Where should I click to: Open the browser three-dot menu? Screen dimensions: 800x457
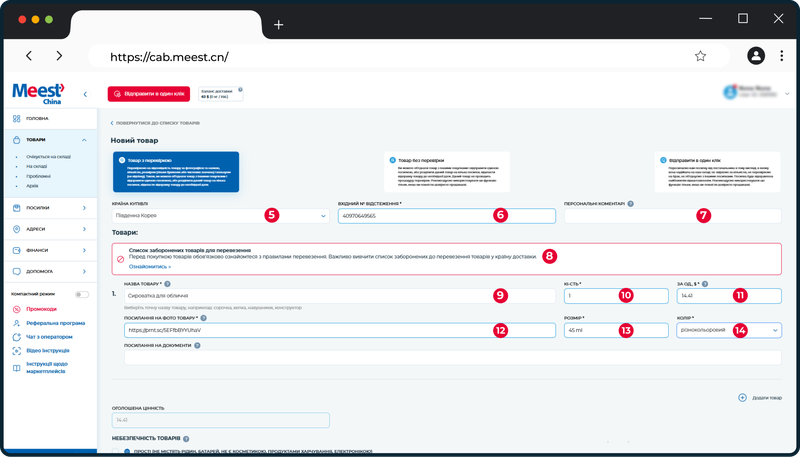781,56
